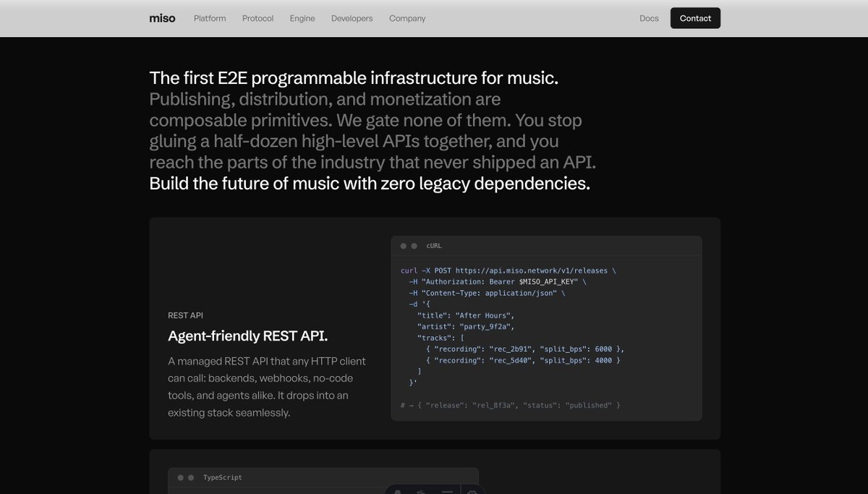Open the Company menu

pyautogui.click(x=407, y=18)
